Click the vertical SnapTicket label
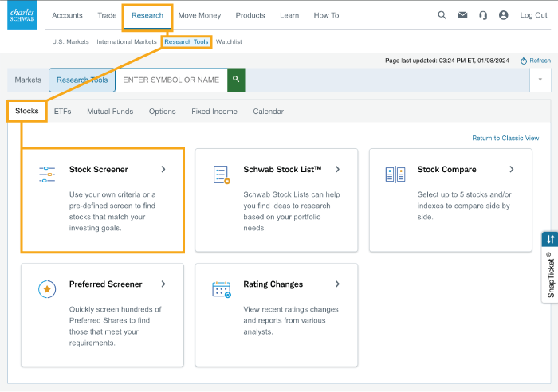558x392 pixels. [551, 275]
